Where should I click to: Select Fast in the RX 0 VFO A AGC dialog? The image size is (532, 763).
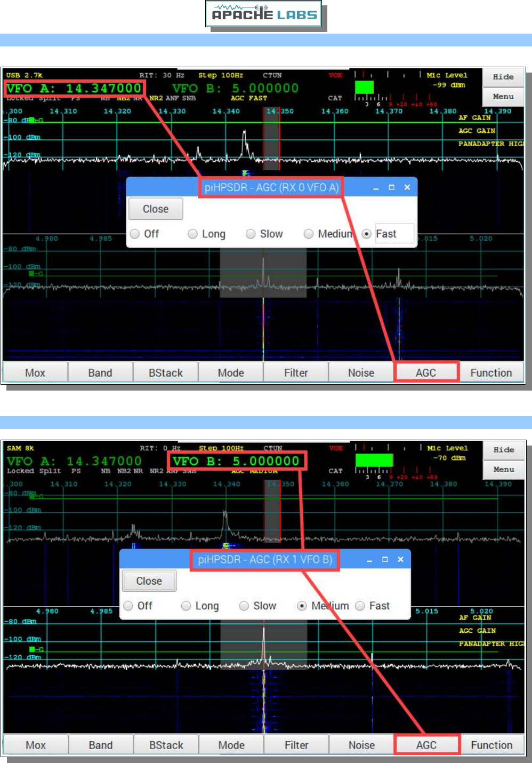pyautogui.click(x=380, y=234)
